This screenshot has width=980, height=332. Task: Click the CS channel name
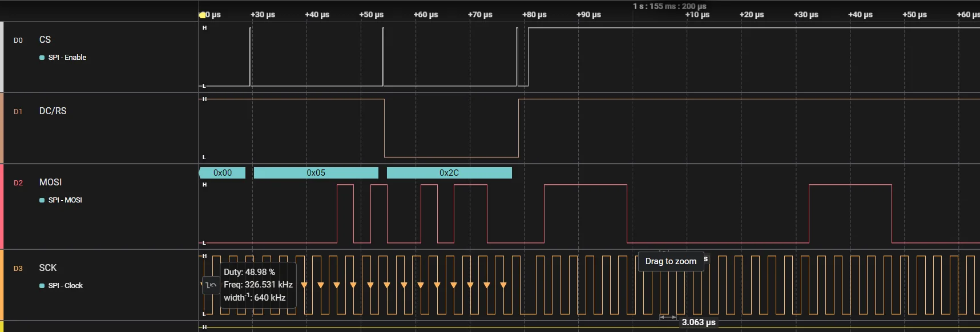coord(45,39)
